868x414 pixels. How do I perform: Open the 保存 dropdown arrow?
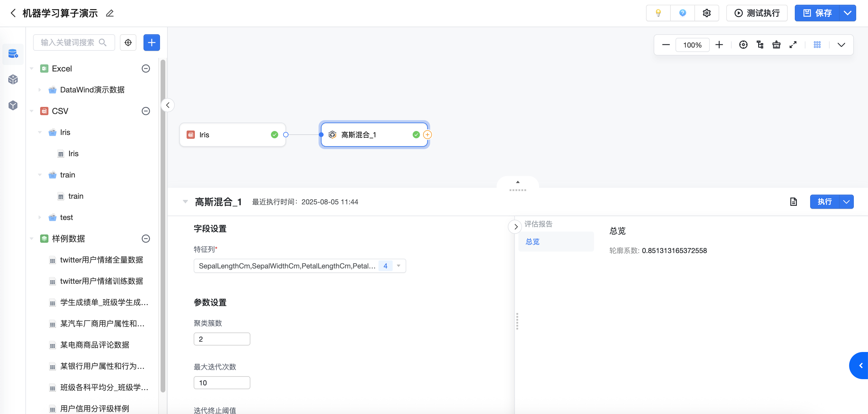point(847,13)
